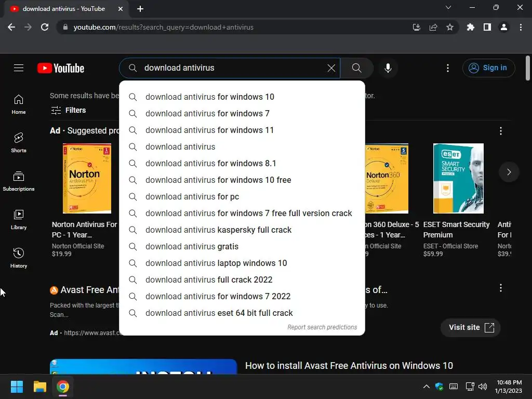Open a new browser tab
532x399 pixels.
[x=140, y=9]
